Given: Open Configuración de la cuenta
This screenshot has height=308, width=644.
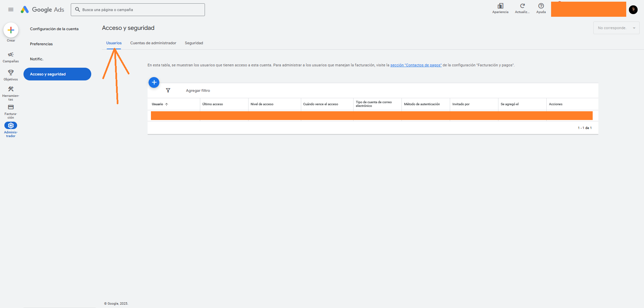Looking at the screenshot, I should [x=54, y=29].
